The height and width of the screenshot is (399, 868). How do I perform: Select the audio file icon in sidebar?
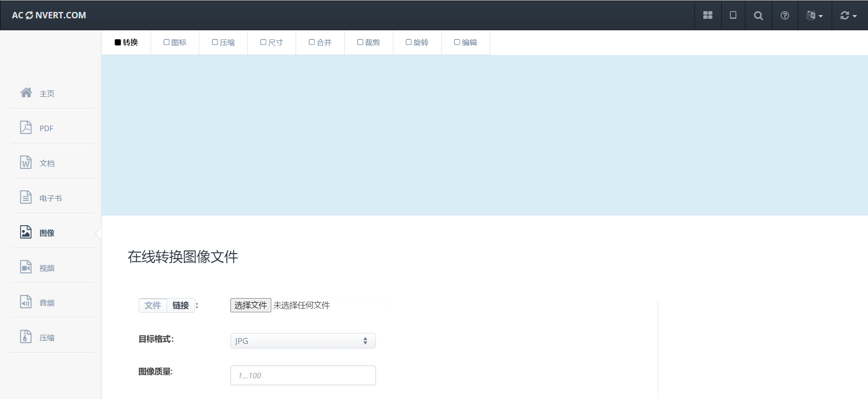tap(26, 302)
